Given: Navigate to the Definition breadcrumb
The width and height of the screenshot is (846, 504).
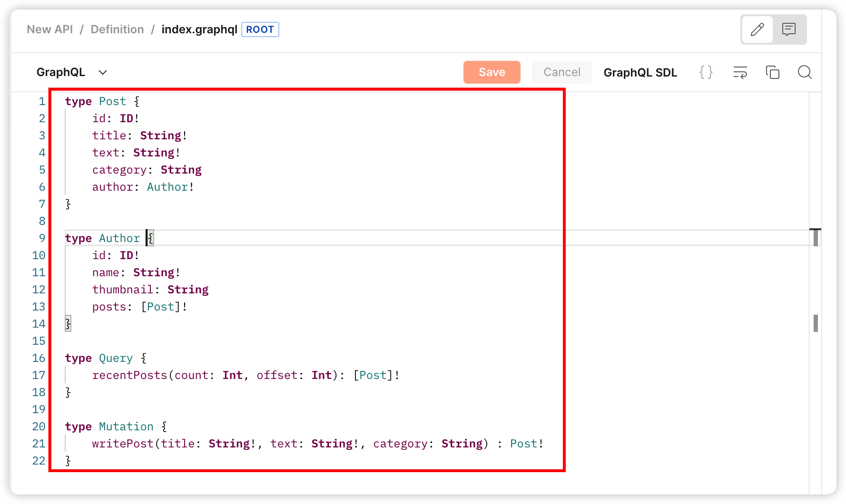Looking at the screenshot, I should (117, 29).
